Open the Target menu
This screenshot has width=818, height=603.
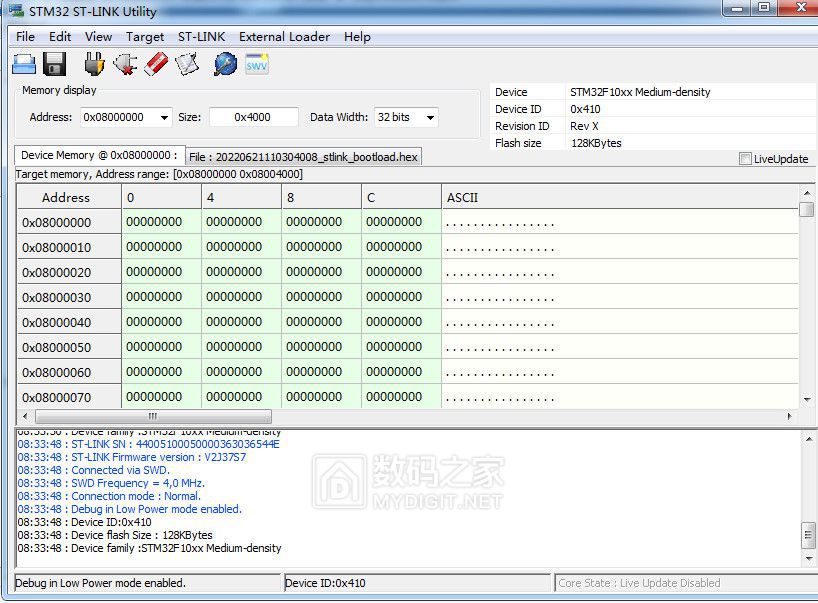tap(145, 37)
